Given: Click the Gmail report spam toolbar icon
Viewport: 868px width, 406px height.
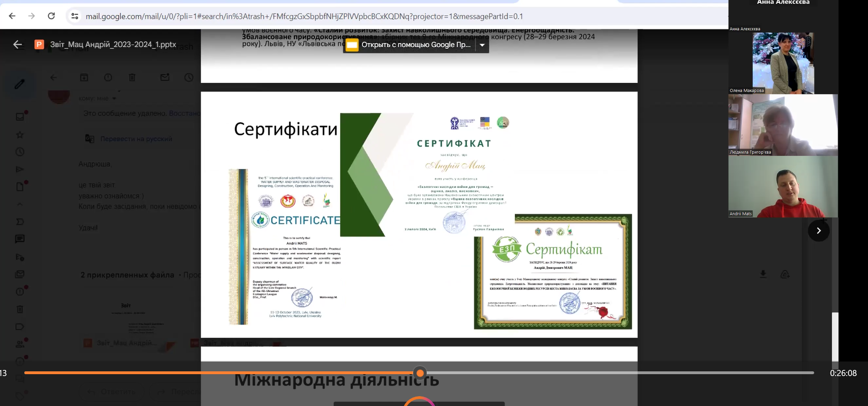Looking at the screenshot, I should tap(108, 77).
